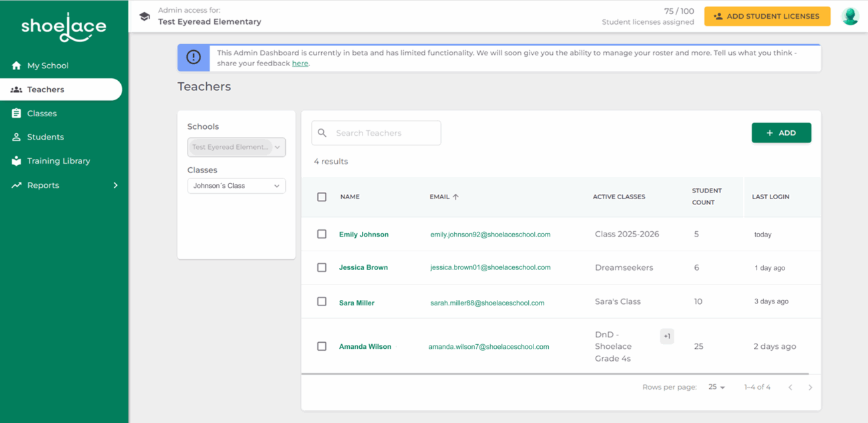Click the ADD STUDENT LICENSES button
Screen dimensions: 868x423
click(x=767, y=16)
